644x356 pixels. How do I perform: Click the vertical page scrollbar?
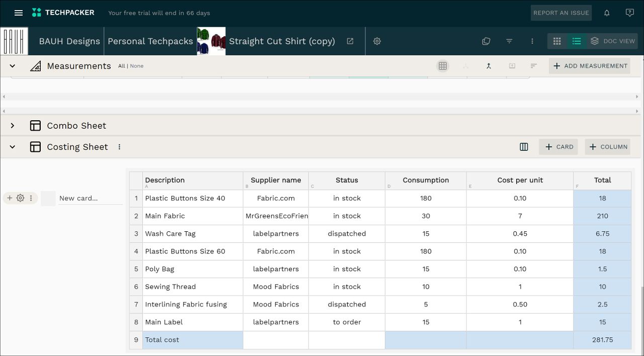coord(642,322)
